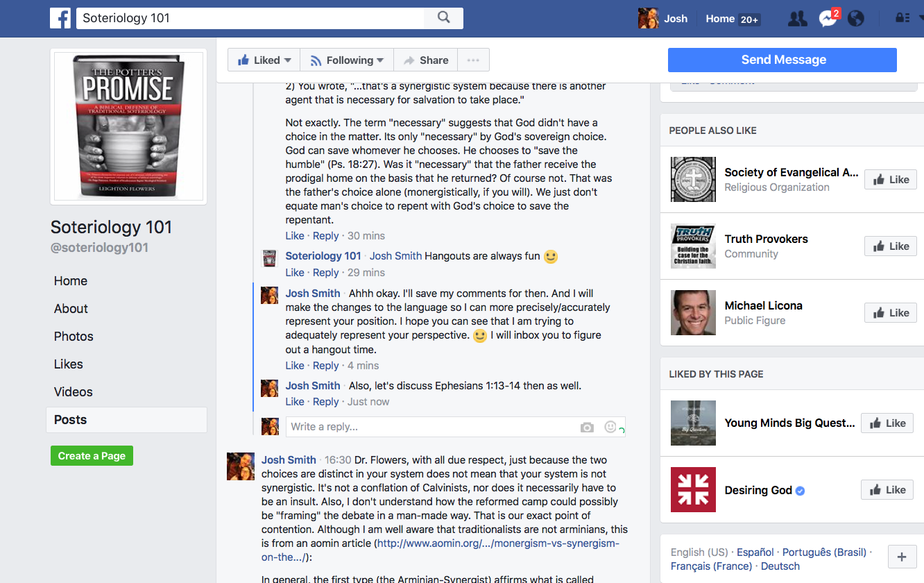Open the friend requests icon
The image size is (924, 583).
[798, 19]
